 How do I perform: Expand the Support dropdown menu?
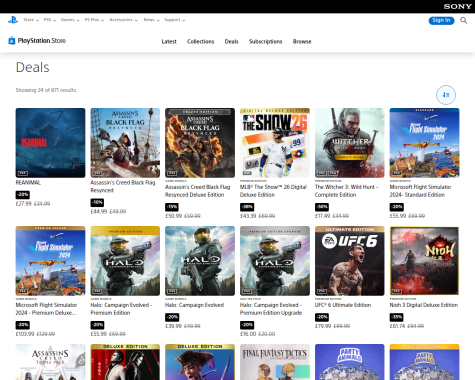pyautogui.click(x=175, y=20)
